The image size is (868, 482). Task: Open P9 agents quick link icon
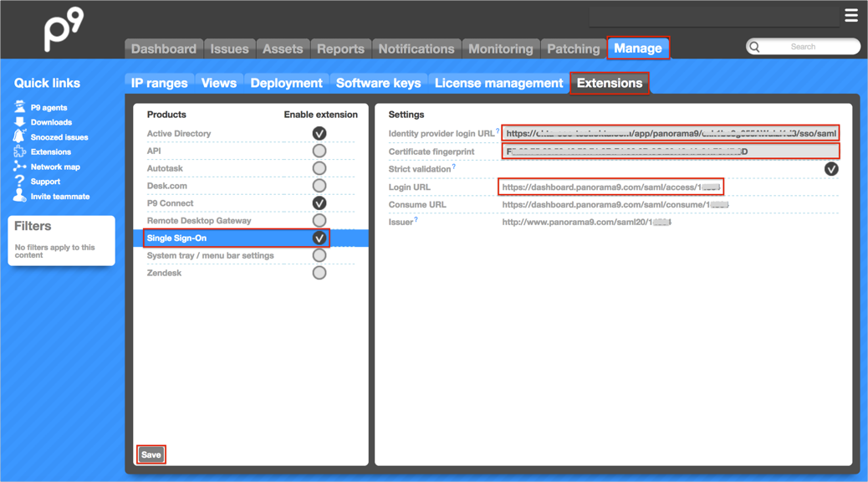pos(19,107)
